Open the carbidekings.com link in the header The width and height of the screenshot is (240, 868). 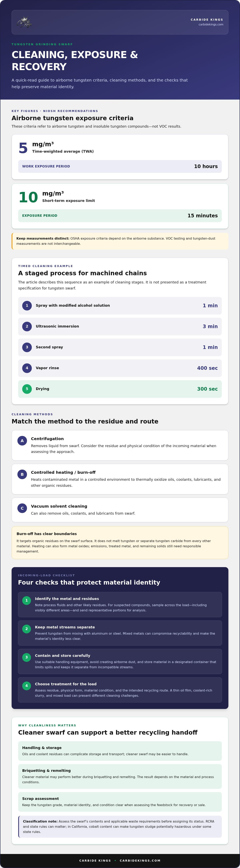tap(211, 25)
